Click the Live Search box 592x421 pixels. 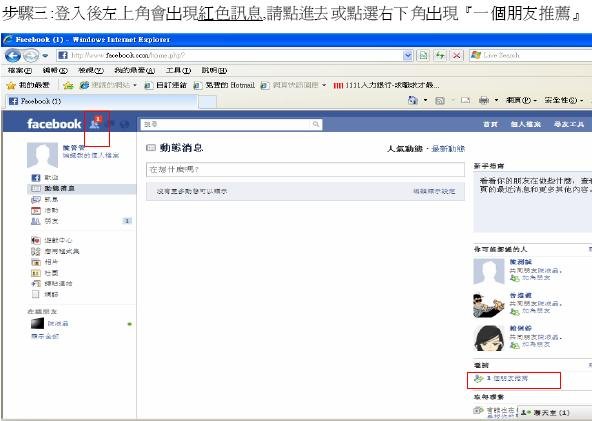[x=530, y=56]
